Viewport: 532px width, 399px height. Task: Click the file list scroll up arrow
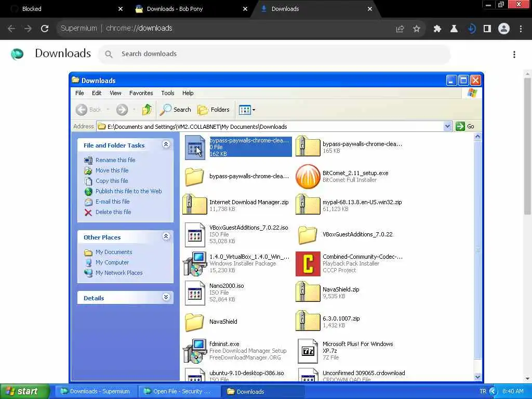point(477,137)
